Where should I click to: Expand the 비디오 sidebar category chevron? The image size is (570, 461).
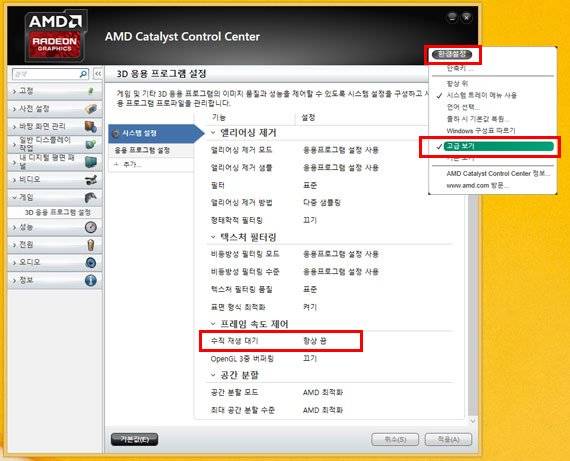15,180
